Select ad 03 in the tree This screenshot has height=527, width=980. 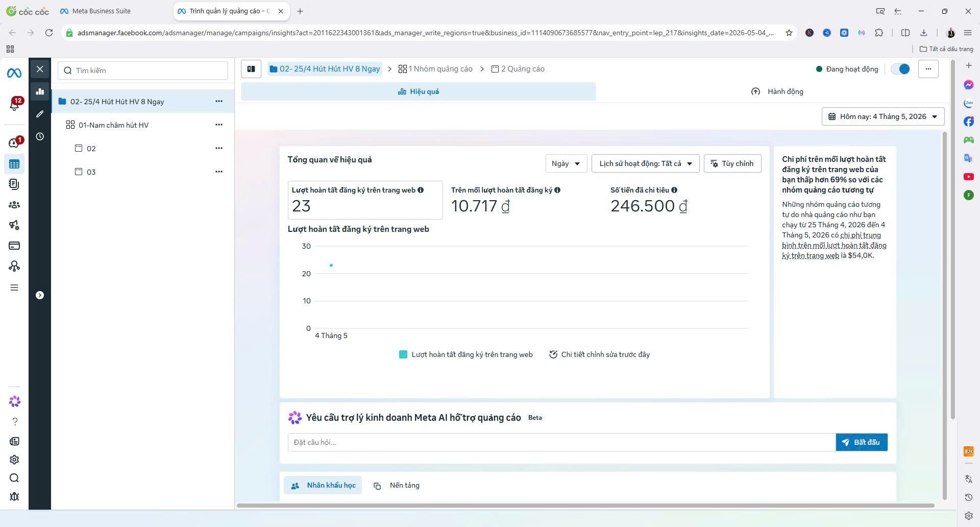tap(91, 172)
